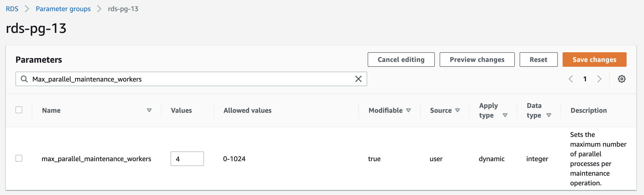
Task: Click Preview changes button
Action: [477, 60]
